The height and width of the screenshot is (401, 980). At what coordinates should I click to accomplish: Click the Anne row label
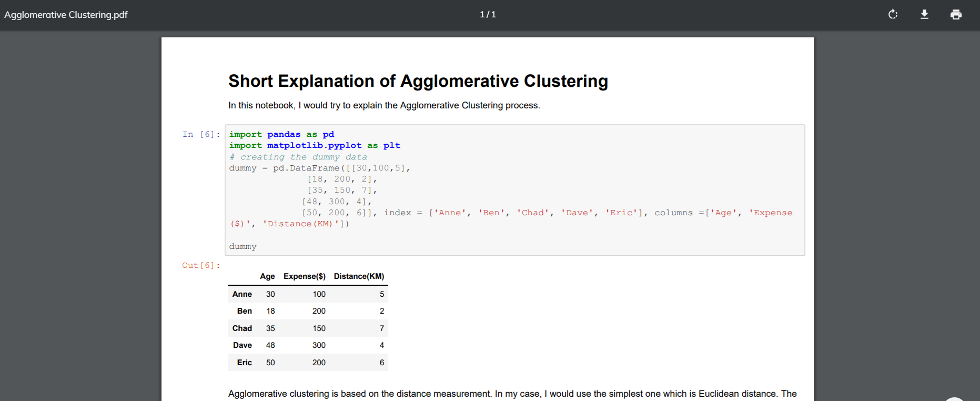[x=242, y=294]
